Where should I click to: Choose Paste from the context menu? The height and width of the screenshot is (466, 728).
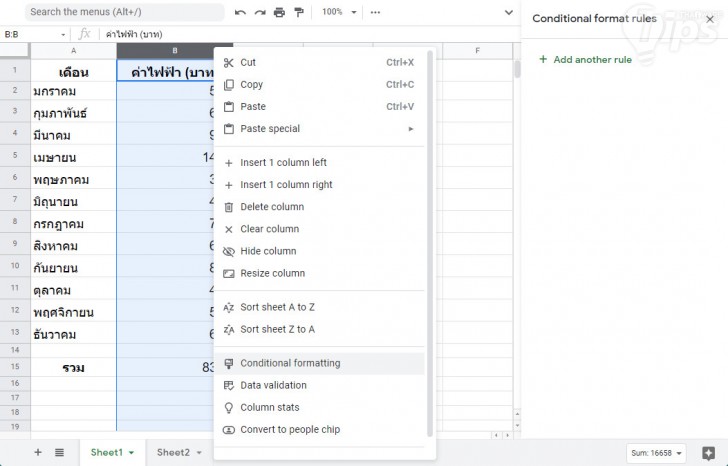point(319,107)
